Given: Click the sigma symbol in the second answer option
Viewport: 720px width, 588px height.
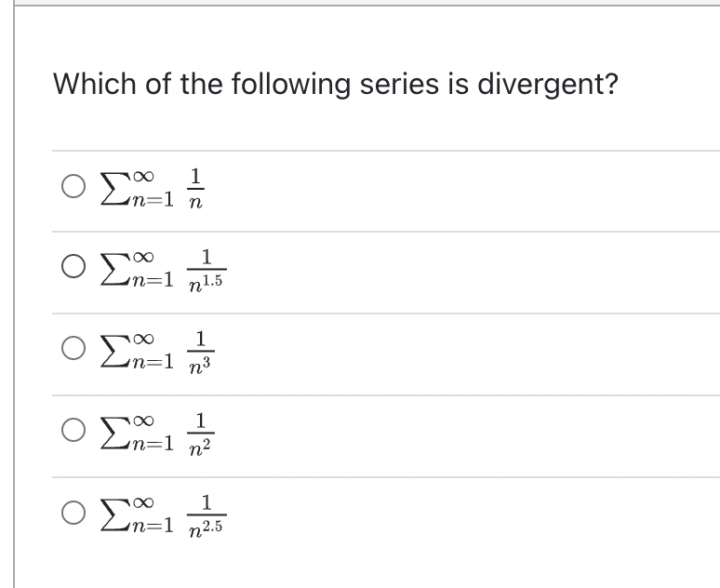Looking at the screenshot, I should (115, 270).
